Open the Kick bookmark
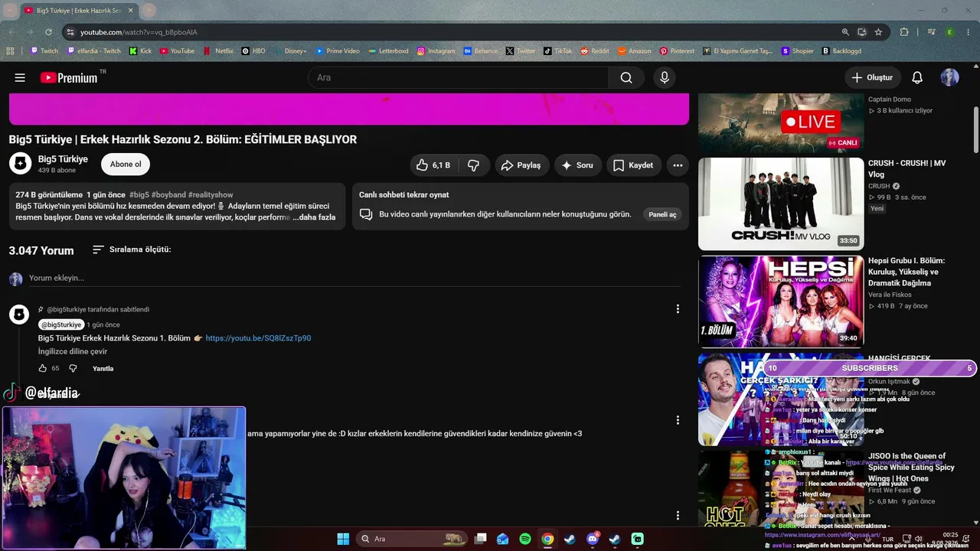Screen dimensions: 980x551 coord(140,51)
